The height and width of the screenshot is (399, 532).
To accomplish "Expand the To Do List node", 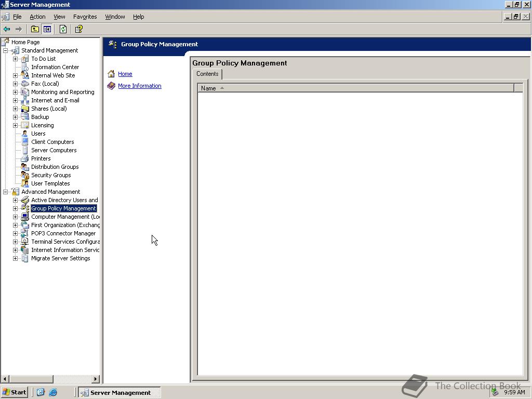I will (x=15, y=59).
